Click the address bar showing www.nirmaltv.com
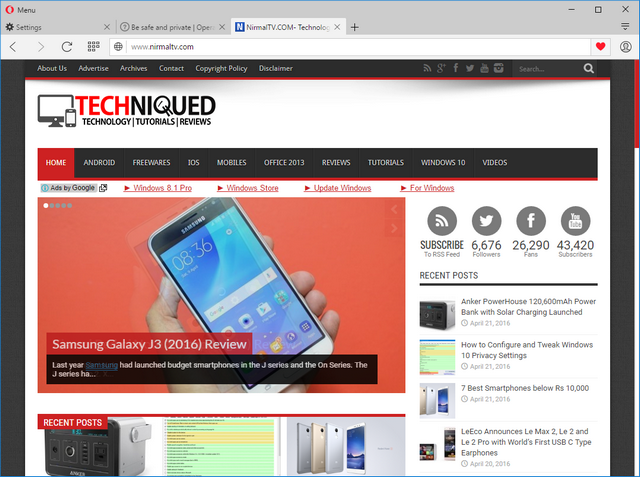 click(358, 47)
